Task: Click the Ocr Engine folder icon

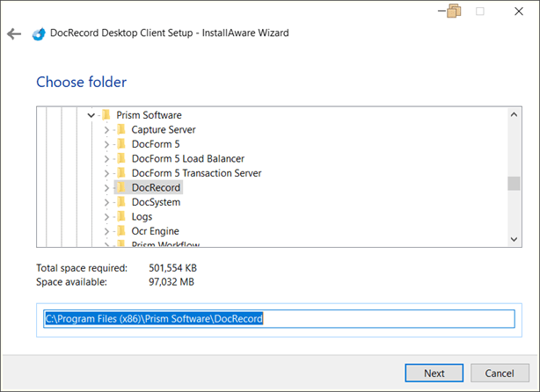Action: point(121,230)
